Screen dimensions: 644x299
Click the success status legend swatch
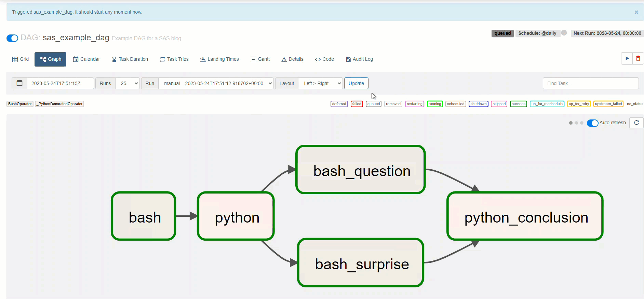(x=518, y=104)
